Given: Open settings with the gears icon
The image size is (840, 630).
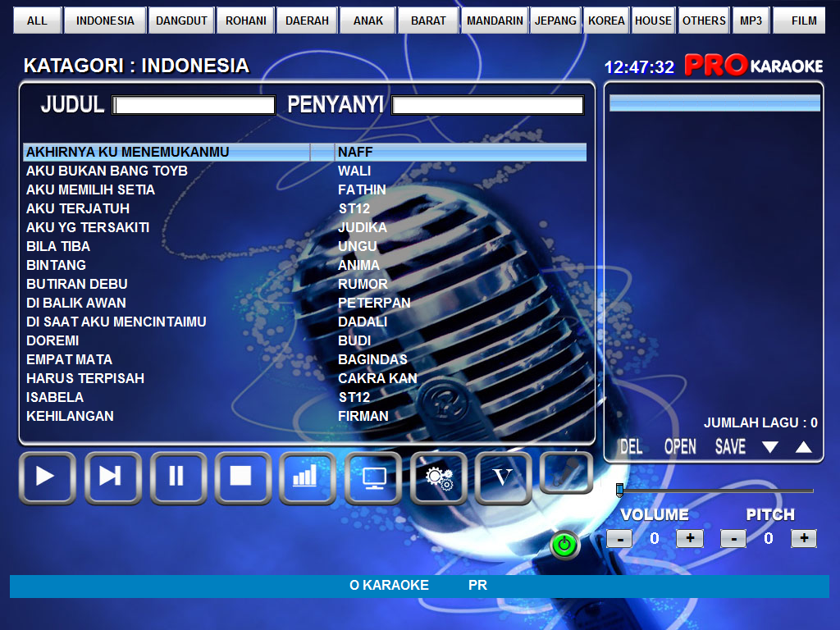Looking at the screenshot, I should click(438, 478).
